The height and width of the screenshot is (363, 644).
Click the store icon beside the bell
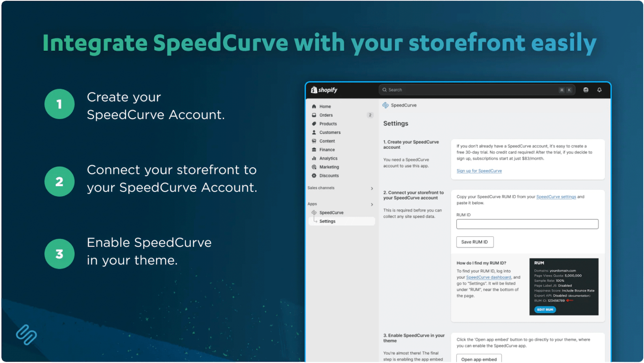click(x=586, y=90)
